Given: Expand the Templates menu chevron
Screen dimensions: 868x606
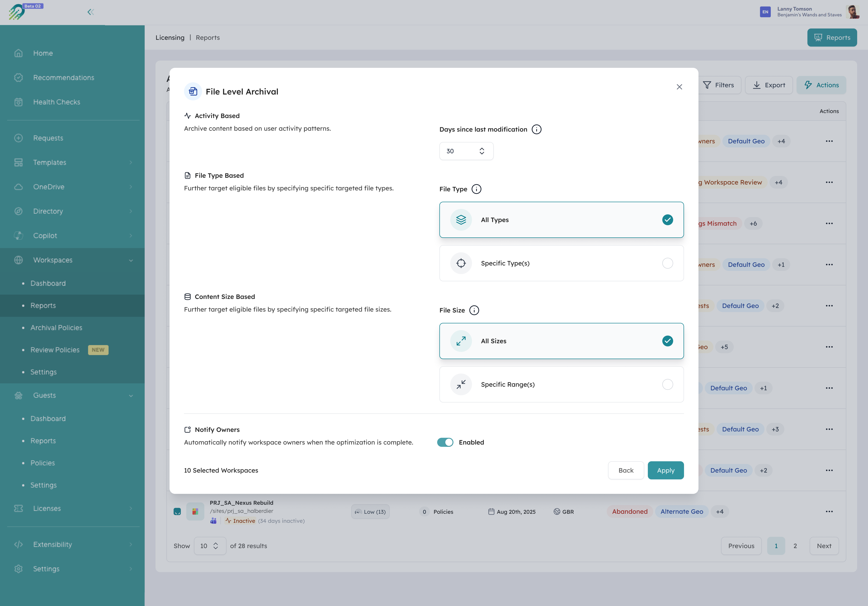Looking at the screenshot, I should [x=131, y=162].
